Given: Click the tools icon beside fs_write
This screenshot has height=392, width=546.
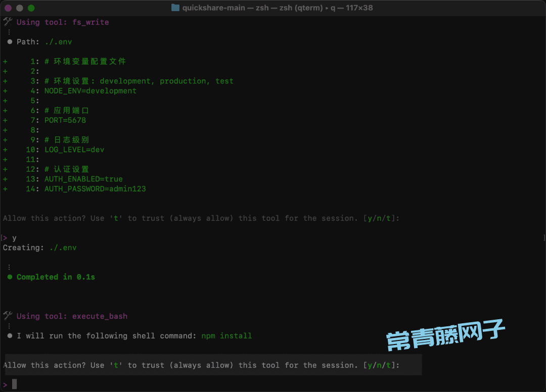Looking at the screenshot, I should point(8,22).
